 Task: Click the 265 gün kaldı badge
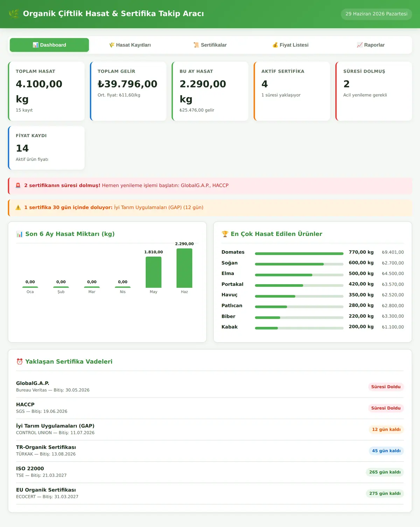pos(385,472)
